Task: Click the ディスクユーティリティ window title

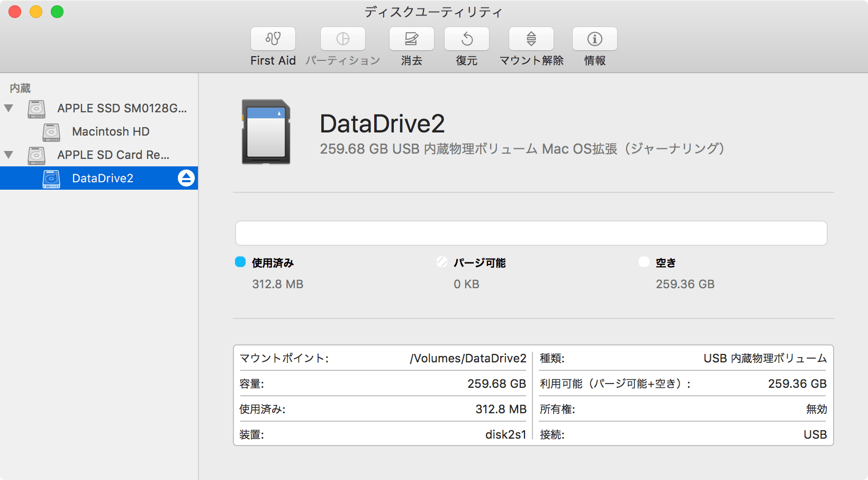Action: [433, 12]
